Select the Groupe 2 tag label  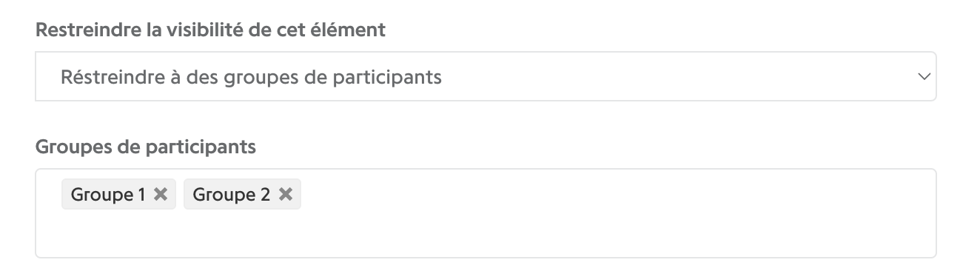pyautogui.click(x=232, y=195)
